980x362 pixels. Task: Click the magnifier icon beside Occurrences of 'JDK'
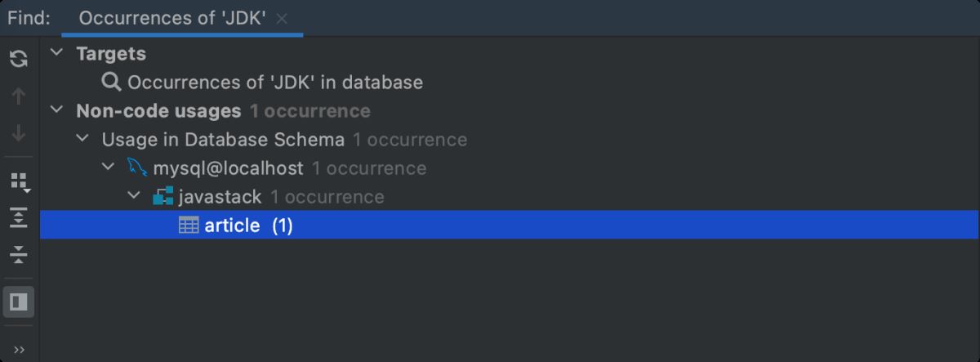pos(111,82)
